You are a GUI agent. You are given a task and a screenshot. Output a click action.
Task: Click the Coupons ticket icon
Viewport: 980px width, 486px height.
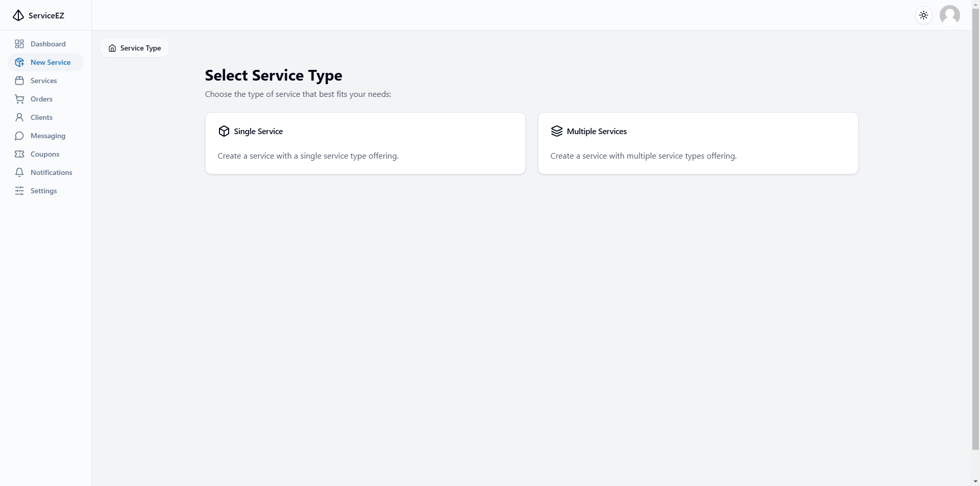(19, 154)
